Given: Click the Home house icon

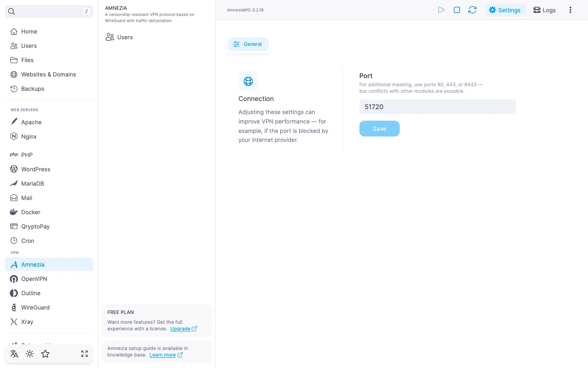Looking at the screenshot, I should (14, 31).
